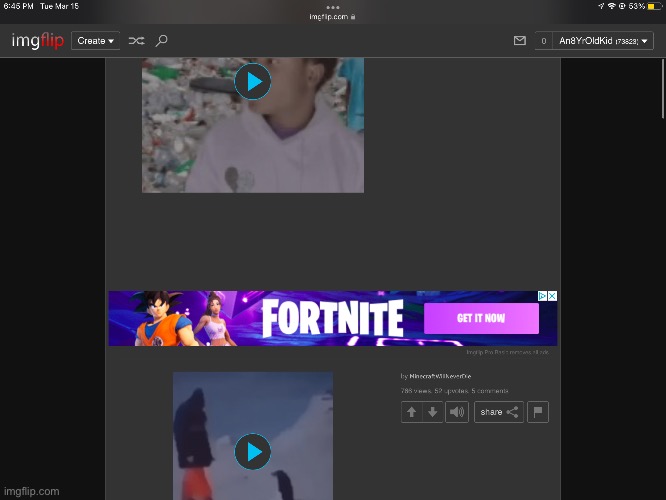Image resolution: width=666 pixels, height=500 pixels.
Task: Open the search magnifier icon
Action: click(x=161, y=41)
